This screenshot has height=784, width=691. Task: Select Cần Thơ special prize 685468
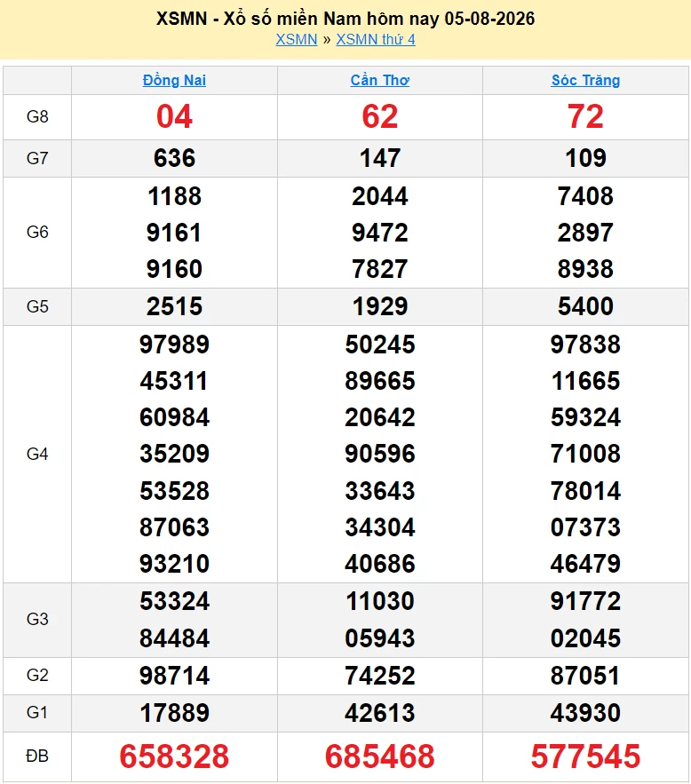click(x=380, y=756)
